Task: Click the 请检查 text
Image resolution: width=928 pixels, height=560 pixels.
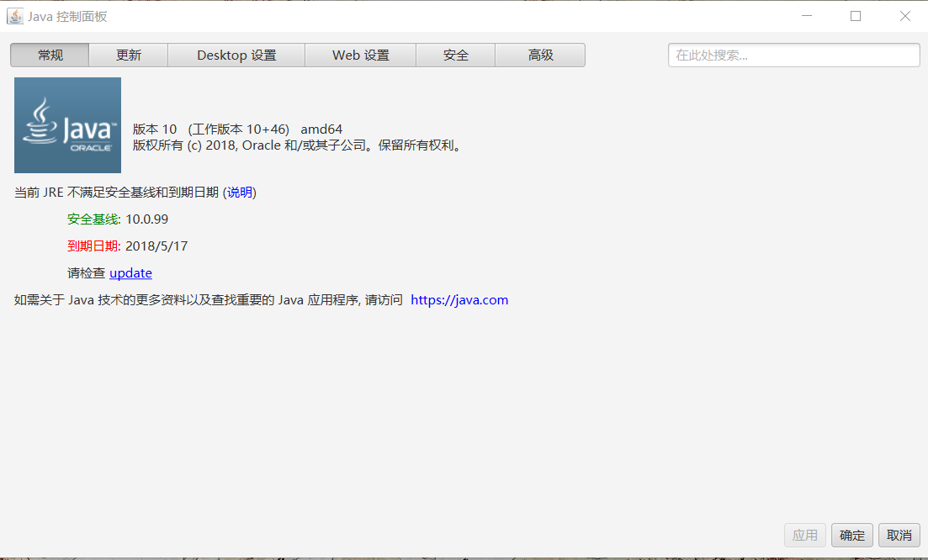Action: click(86, 272)
